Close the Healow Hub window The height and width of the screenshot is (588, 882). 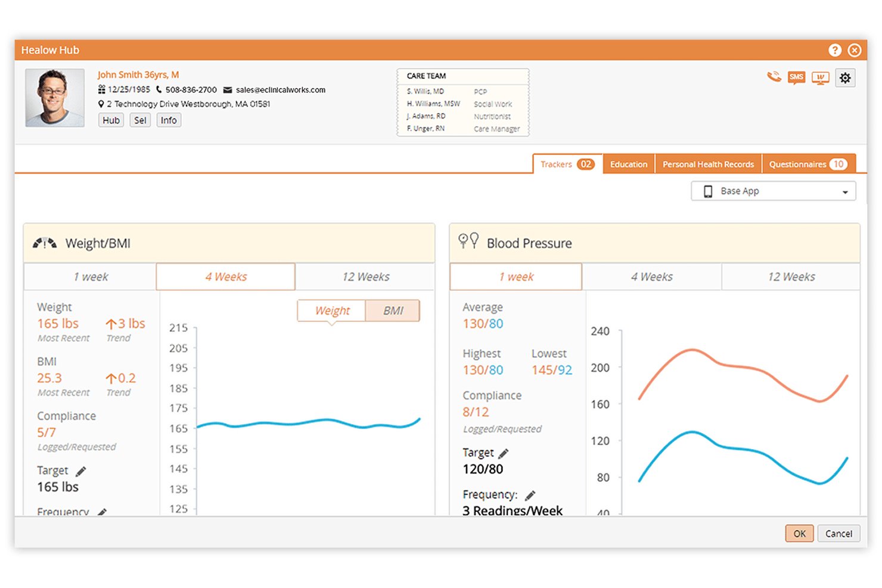(855, 50)
